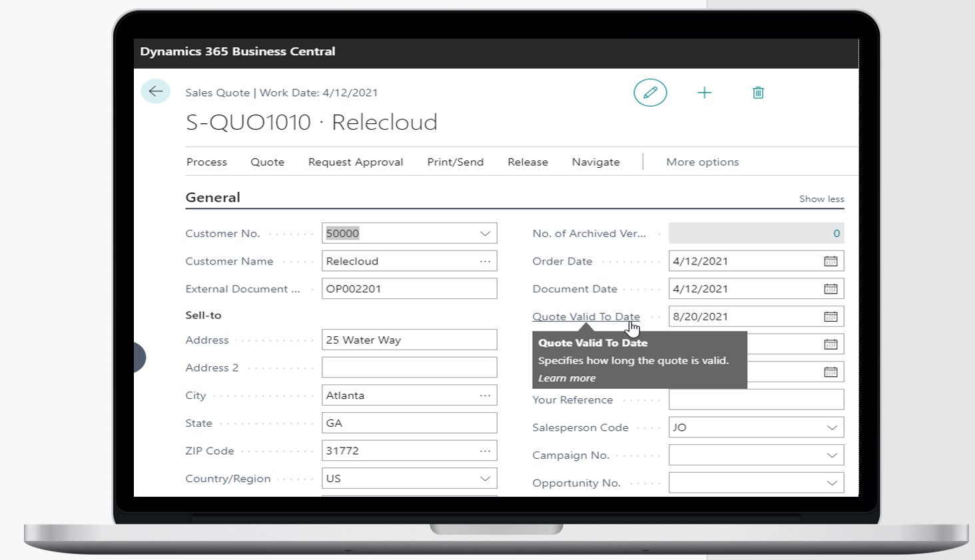The width and height of the screenshot is (975, 560).
Task: Click the Your Reference input field
Action: 757,400
